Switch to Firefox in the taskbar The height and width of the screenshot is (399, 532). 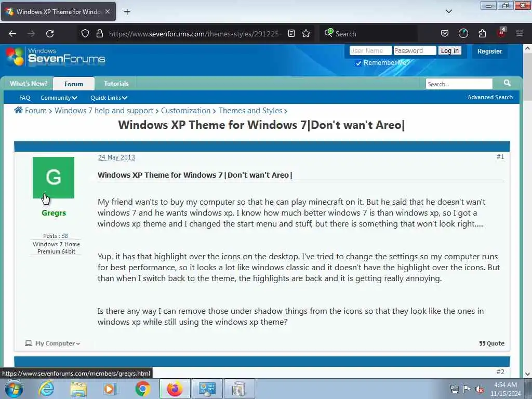(x=175, y=389)
